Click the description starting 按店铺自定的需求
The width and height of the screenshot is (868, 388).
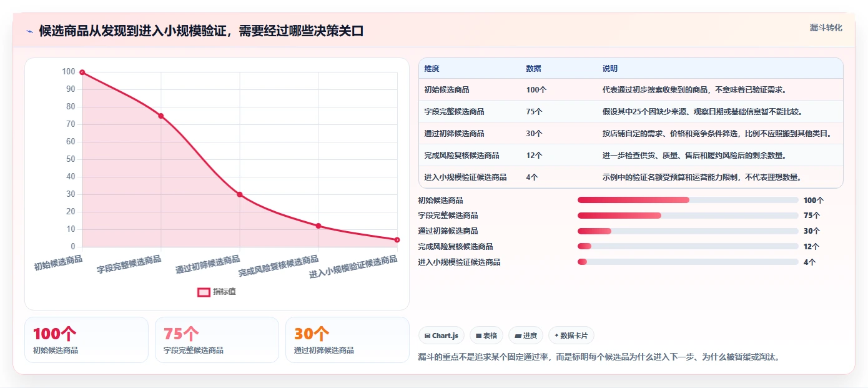717,134
